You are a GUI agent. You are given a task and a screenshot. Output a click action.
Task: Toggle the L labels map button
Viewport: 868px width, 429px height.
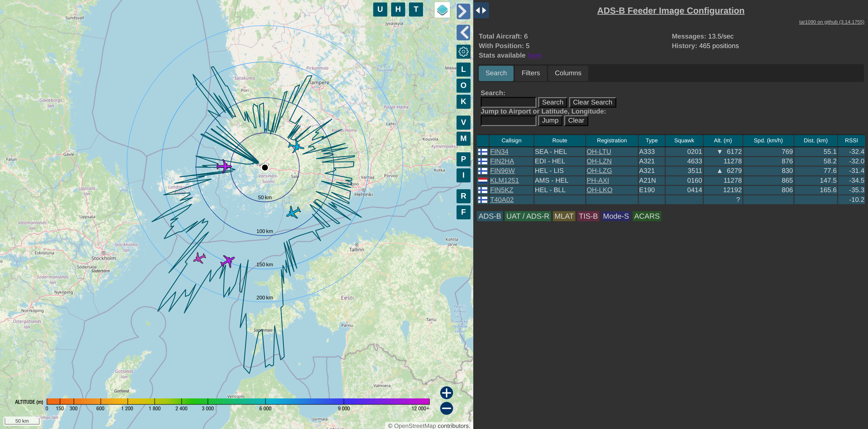pyautogui.click(x=463, y=70)
